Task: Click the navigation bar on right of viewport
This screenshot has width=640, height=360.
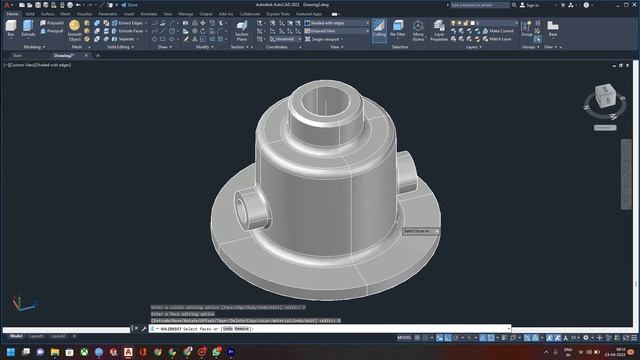Action: (626, 174)
